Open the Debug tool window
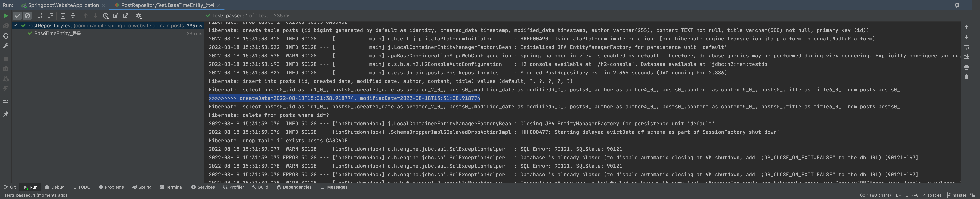The width and height of the screenshot is (980, 199). [x=55, y=187]
